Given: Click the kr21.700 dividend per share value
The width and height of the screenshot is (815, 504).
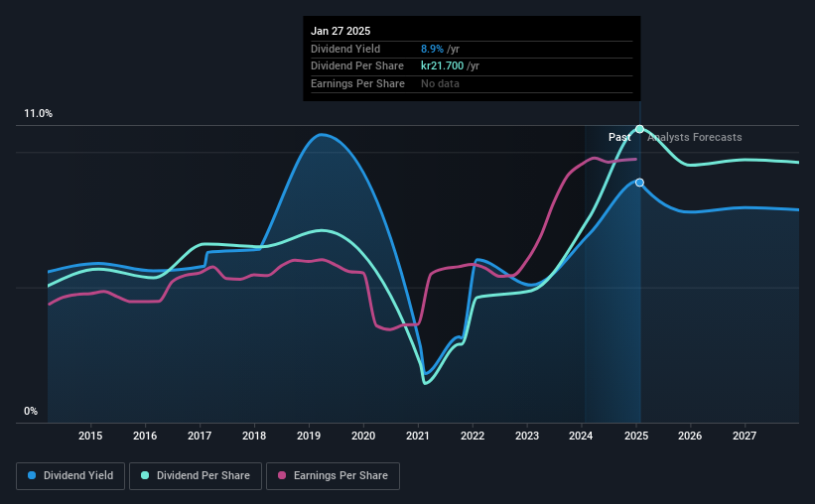Looking at the screenshot, I should click(x=443, y=66).
